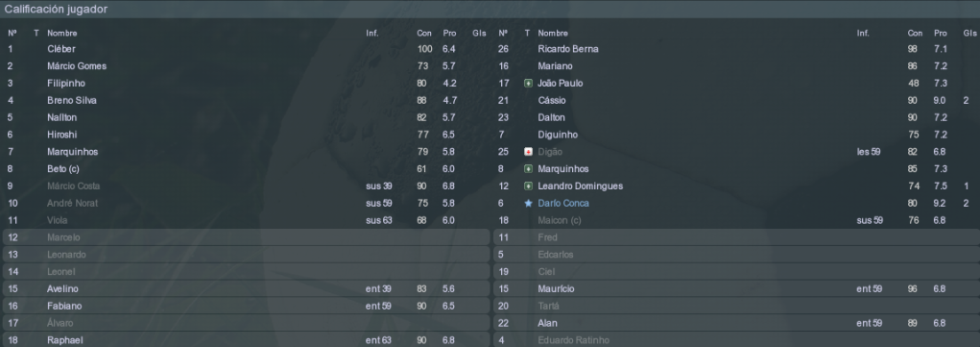Click the star icon next to Darío Conca
980x347 pixels.
528,203
